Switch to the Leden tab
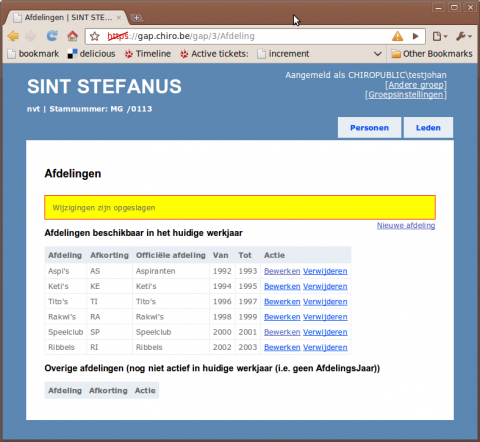Viewport: 480px width, 442px height. pos(428,128)
